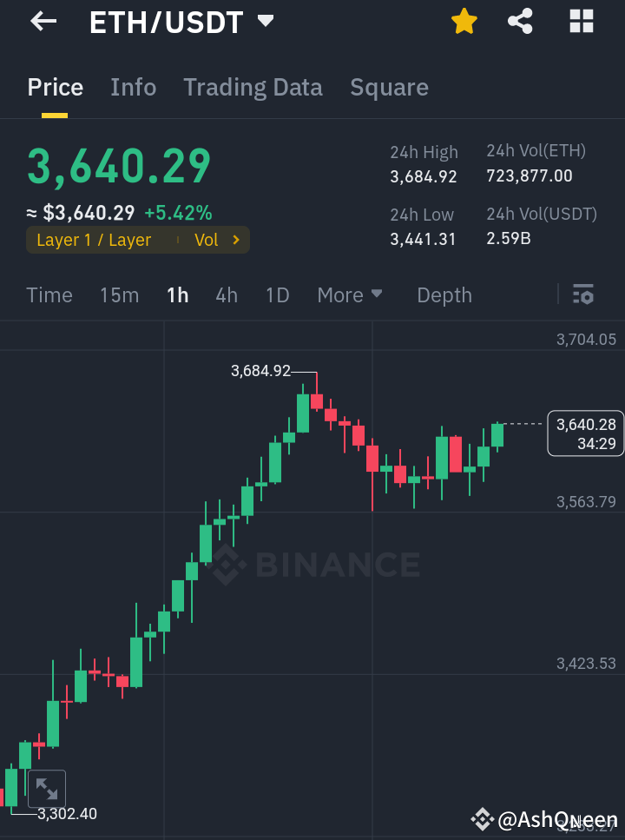Select the 15m timeframe
625x840 pixels.
click(x=119, y=294)
